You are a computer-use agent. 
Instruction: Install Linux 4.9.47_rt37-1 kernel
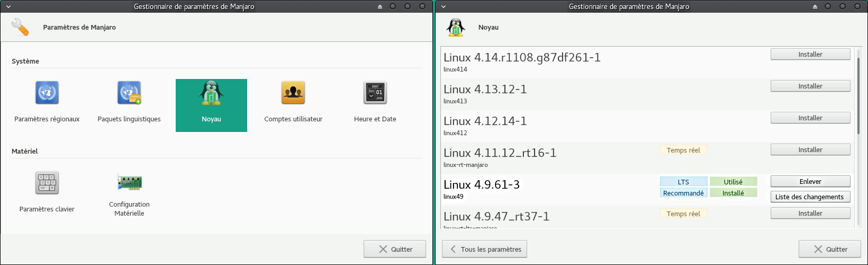(810, 213)
